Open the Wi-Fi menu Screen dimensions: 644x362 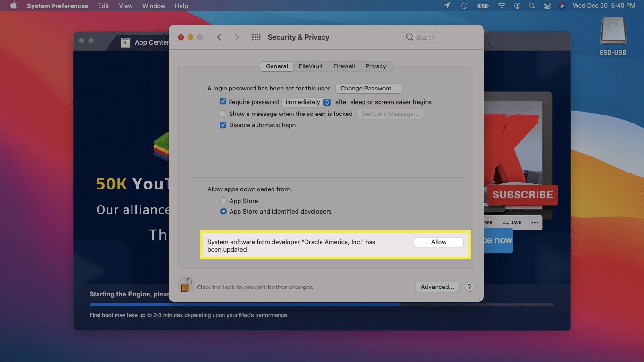point(502,6)
